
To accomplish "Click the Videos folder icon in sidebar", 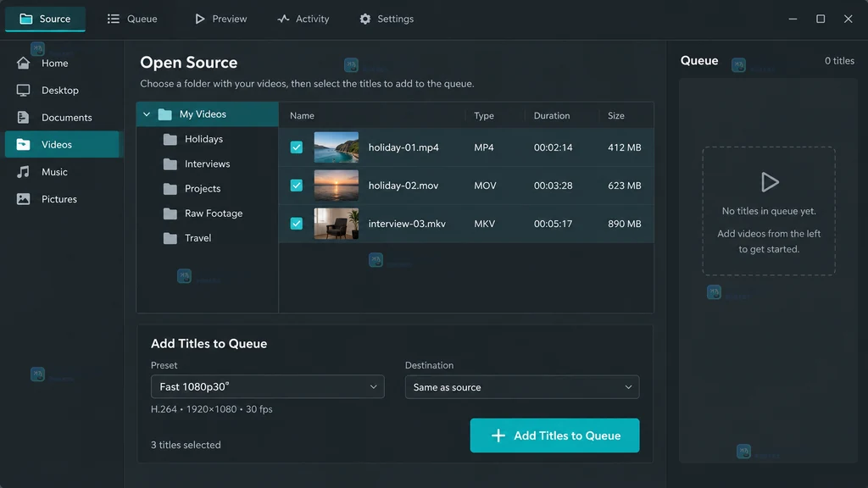I will click(23, 144).
